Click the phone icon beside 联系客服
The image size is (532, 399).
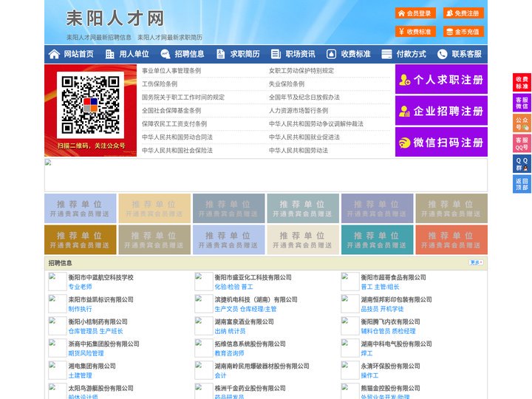(442, 54)
